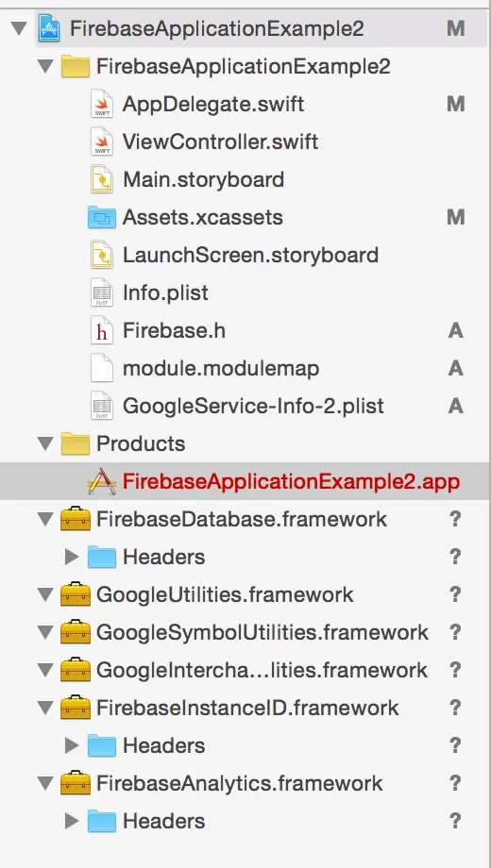Collapse the GoogleSymbolUtilities.framework node
Image resolution: width=491 pixels, height=868 pixels.
(45, 632)
